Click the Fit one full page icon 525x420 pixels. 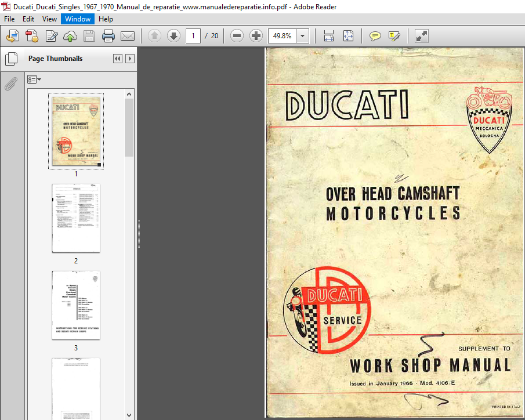click(348, 36)
